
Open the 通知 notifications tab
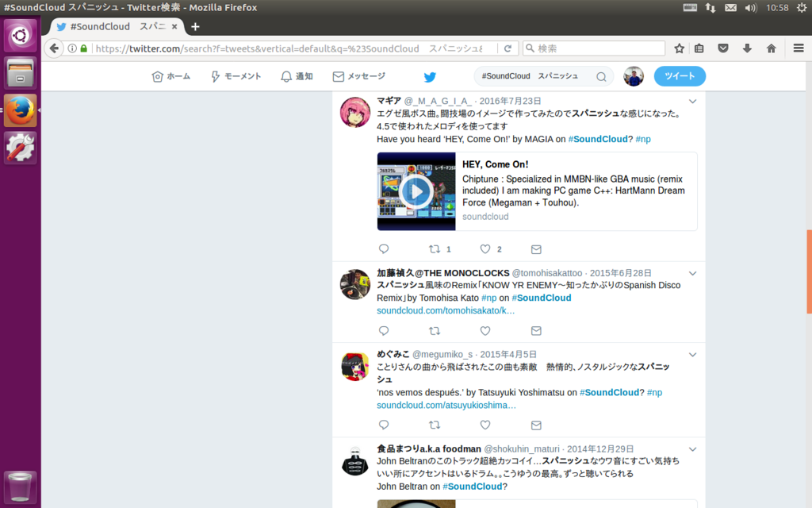[x=297, y=77]
